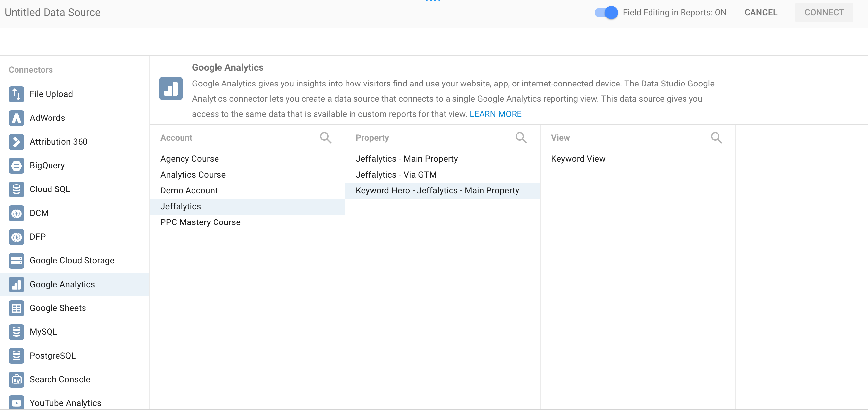This screenshot has width=868, height=410.
Task: Select the MySQL connector label
Action: [44, 332]
